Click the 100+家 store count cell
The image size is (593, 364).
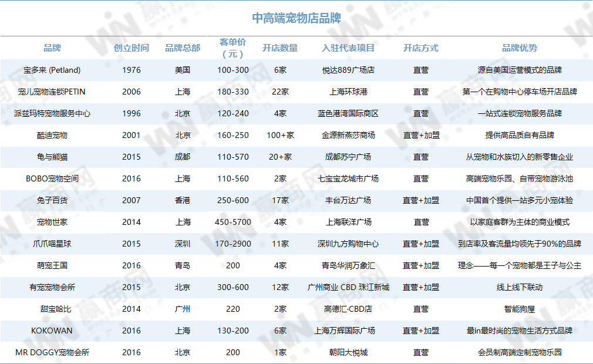point(280,135)
